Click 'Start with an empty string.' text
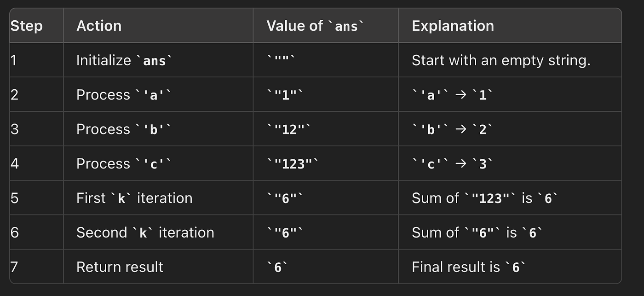The width and height of the screenshot is (644, 296). [501, 60]
